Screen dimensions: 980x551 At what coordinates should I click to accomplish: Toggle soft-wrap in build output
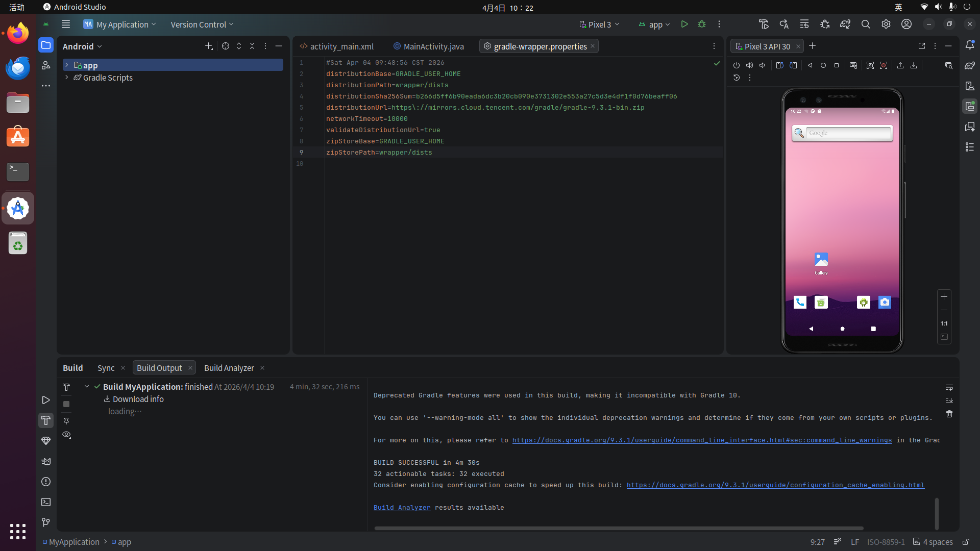[x=949, y=388]
